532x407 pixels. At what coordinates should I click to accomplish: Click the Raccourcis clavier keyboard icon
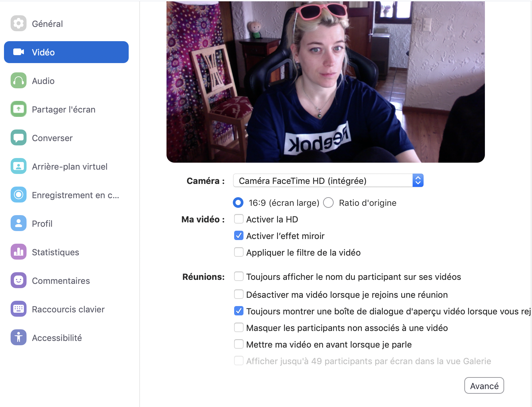point(19,309)
